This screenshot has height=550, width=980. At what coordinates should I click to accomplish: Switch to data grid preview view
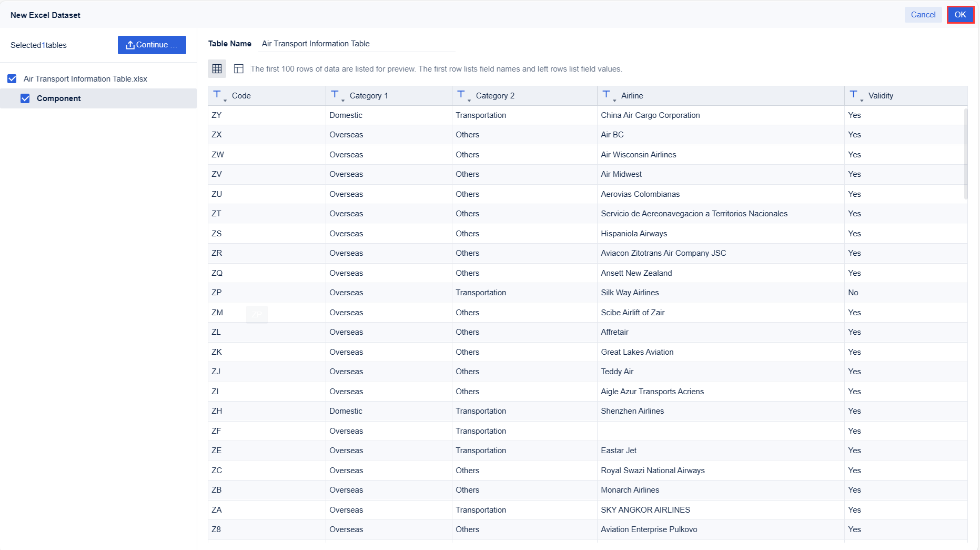click(x=217, y=68)
